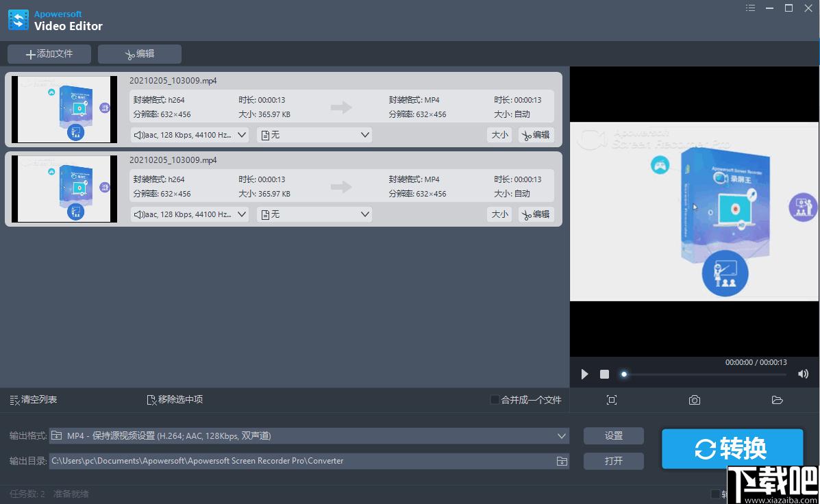The height and width of the screenshot is (504, 820).
Task: Browse output folder icon in directory field
Action: tap(562, 461)
